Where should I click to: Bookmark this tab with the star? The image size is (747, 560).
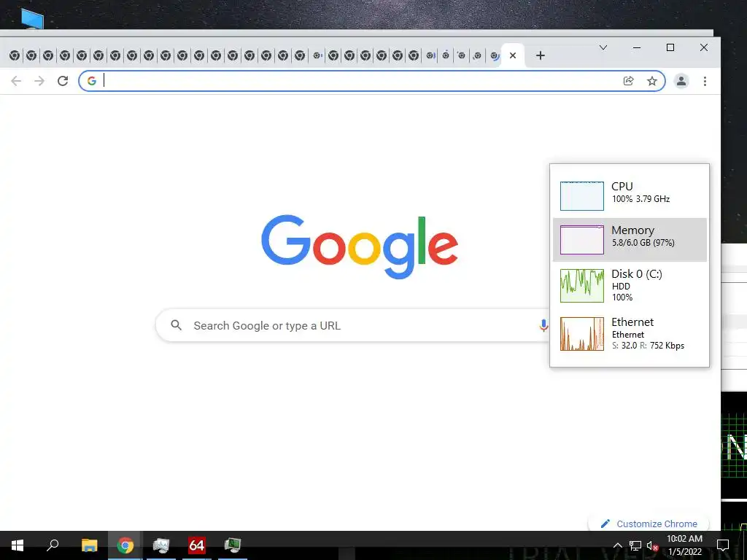[x=651, y=81]
